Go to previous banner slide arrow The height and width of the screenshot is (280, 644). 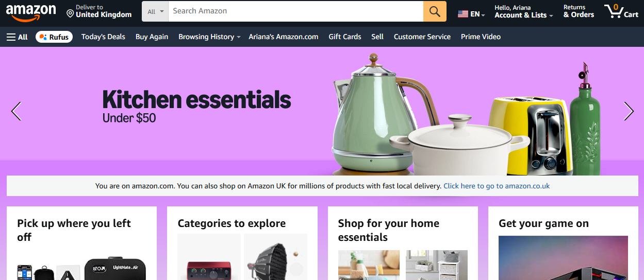coord(16,111)
